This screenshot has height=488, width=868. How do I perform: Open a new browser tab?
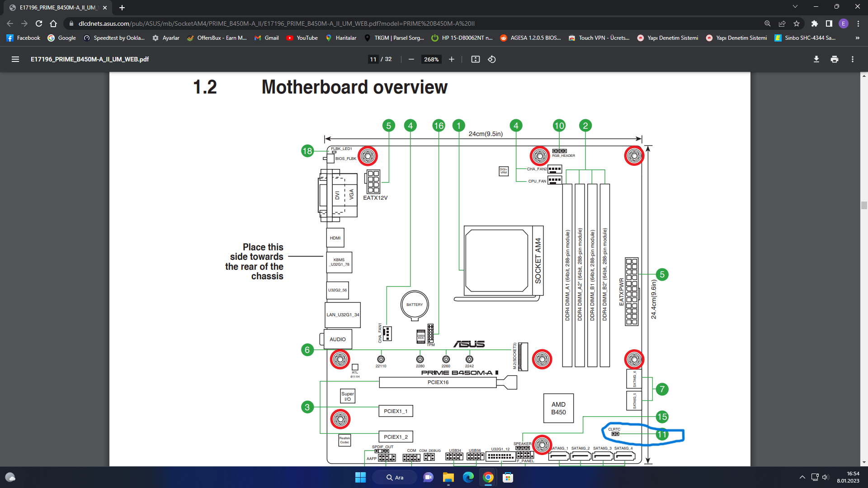tap(122, 8)
